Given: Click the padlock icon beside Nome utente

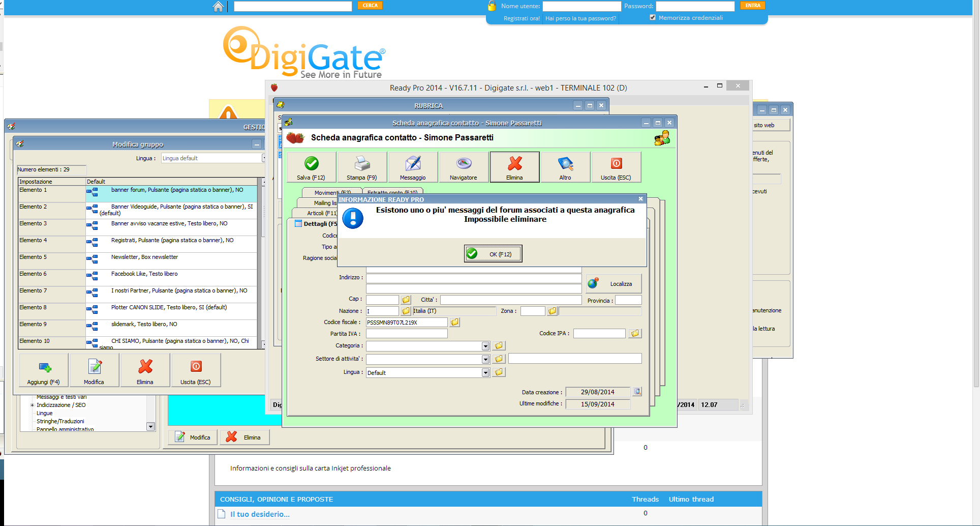Looking at the screenshot, I should [x=492, y=6].
